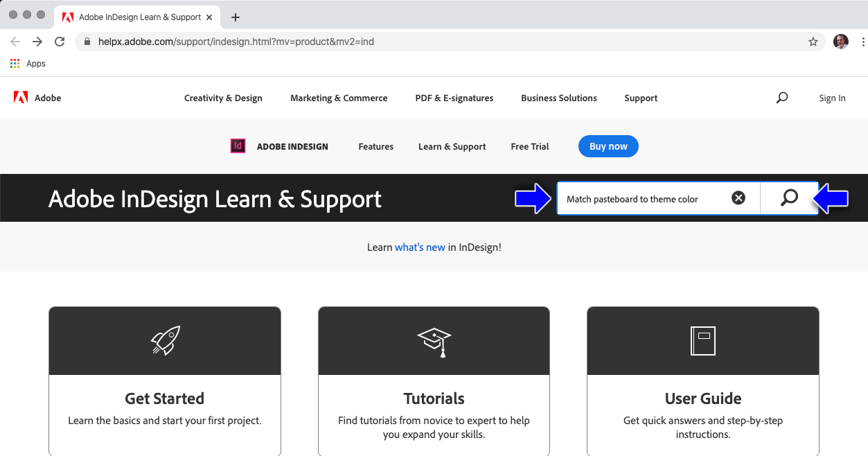Click the Tutorials description about novice to expert
Screen dimensions: 868x456
click(x=434, y=428)
